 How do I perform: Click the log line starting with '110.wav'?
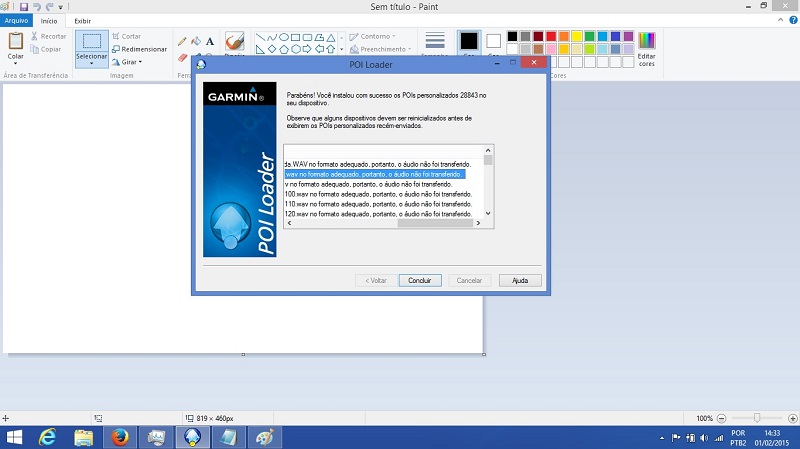click(x=378, y=204)
